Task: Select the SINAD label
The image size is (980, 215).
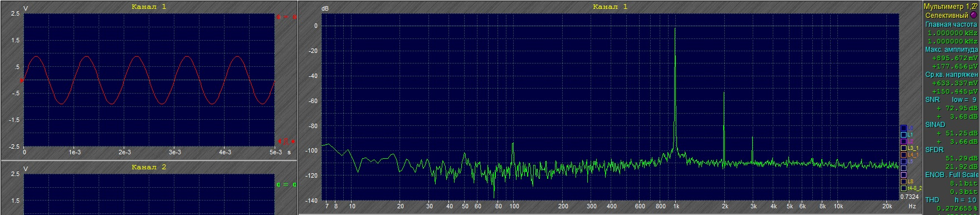Action: click(x=936, y=125)
